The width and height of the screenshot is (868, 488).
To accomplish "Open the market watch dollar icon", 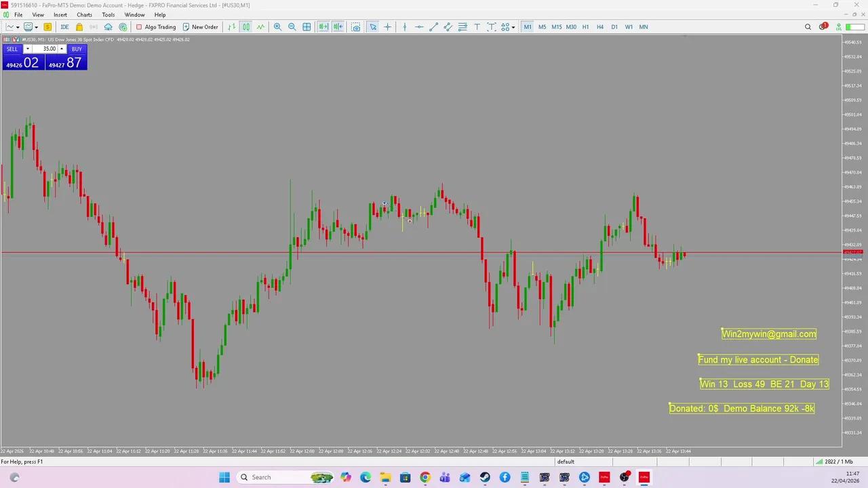I will click(47, 27).
